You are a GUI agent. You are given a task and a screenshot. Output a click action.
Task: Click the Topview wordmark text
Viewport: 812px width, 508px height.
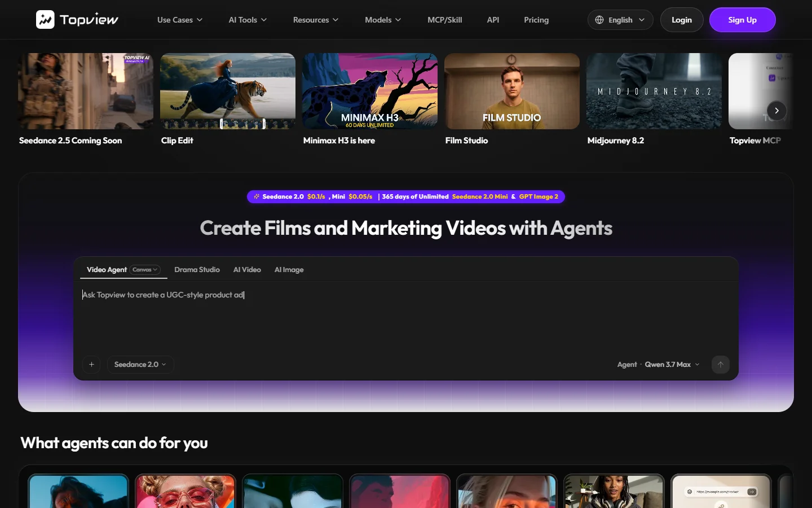click(x=89, y=20)
